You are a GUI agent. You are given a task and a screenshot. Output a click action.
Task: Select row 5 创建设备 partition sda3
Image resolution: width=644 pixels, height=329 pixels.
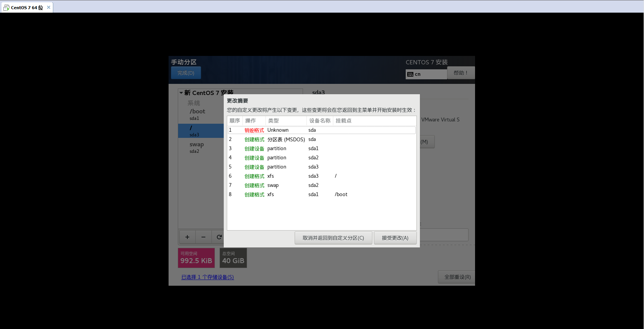322,167
